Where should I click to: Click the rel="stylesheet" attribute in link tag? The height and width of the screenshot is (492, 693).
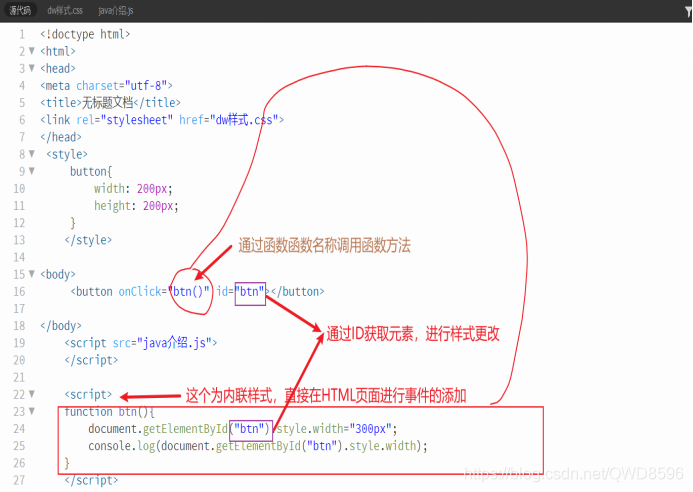125,120
